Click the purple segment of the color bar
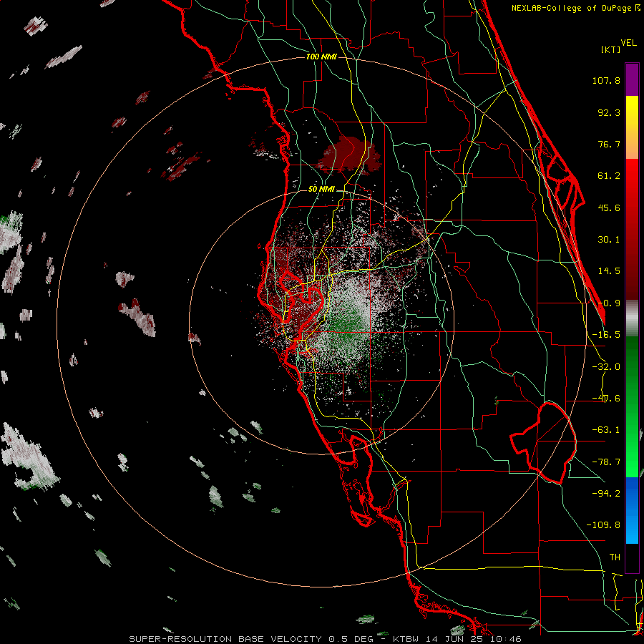 click(x=632, y=79)
